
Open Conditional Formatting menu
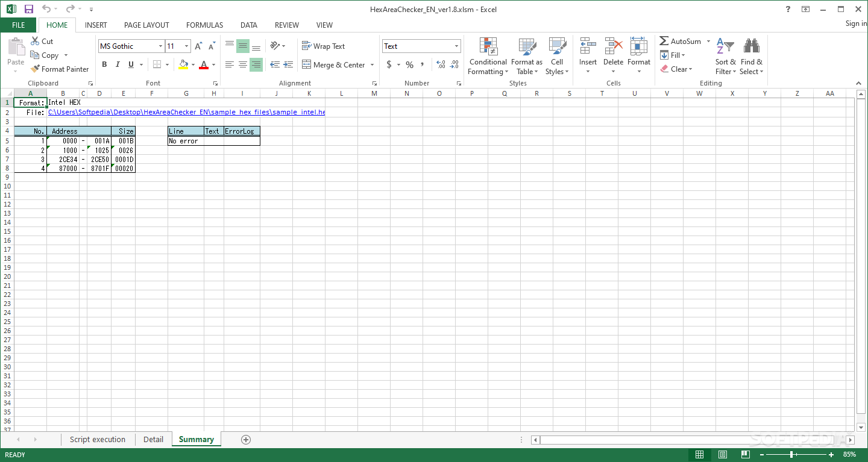pos(488,57)
